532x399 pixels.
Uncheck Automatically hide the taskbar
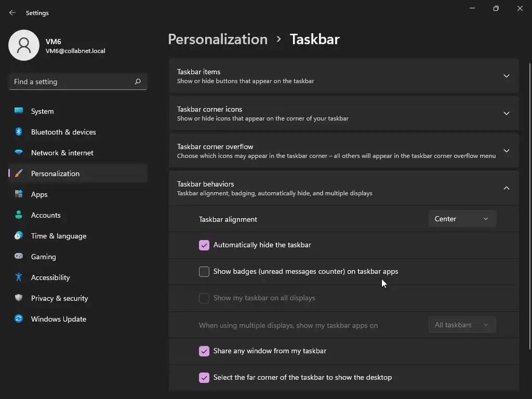(204, 245)
